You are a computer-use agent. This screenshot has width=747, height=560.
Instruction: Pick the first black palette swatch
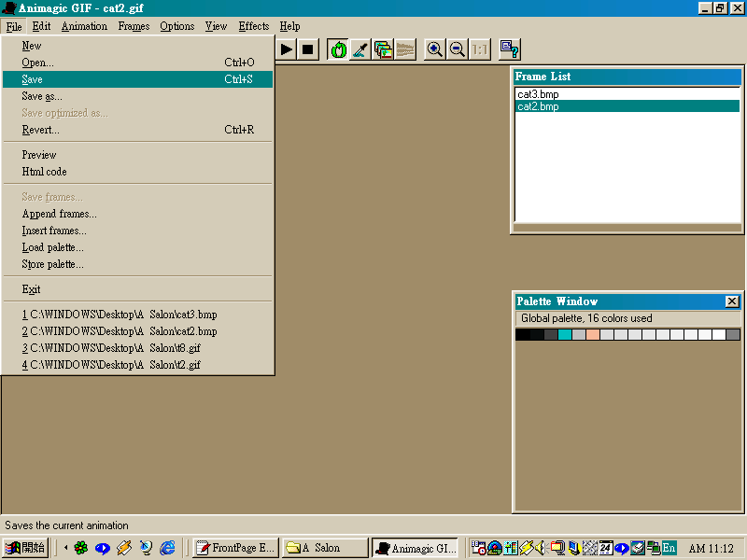[x=522, y=335]
